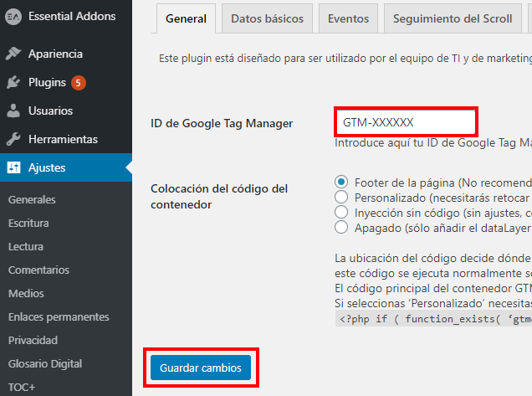Select Inyección sin código option
Screen dimensions: 532x396
coord(341,212)
